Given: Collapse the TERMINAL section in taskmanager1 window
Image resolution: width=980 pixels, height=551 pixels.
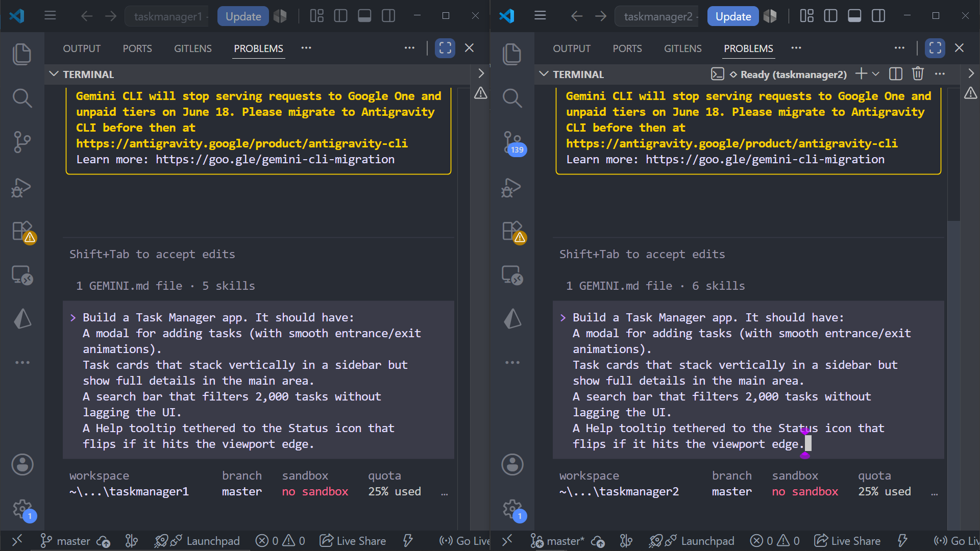Looking at the screenshot, I should click(x=54, y=74).
